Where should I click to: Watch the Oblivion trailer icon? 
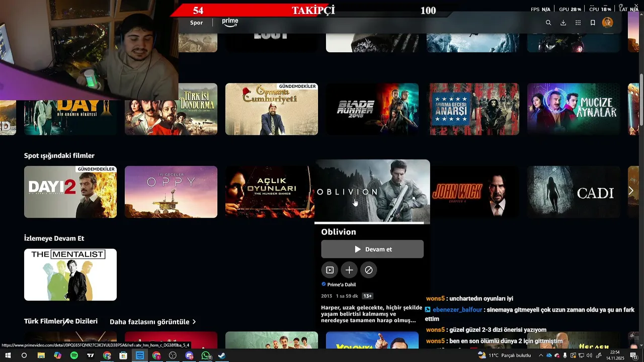[x=330, y=270]
